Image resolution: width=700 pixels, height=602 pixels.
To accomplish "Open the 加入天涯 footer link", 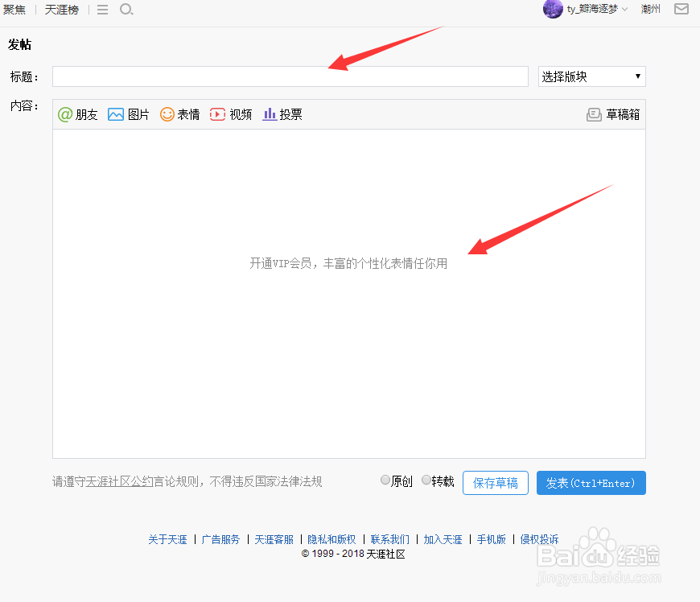I will click(x=443, y=539).
